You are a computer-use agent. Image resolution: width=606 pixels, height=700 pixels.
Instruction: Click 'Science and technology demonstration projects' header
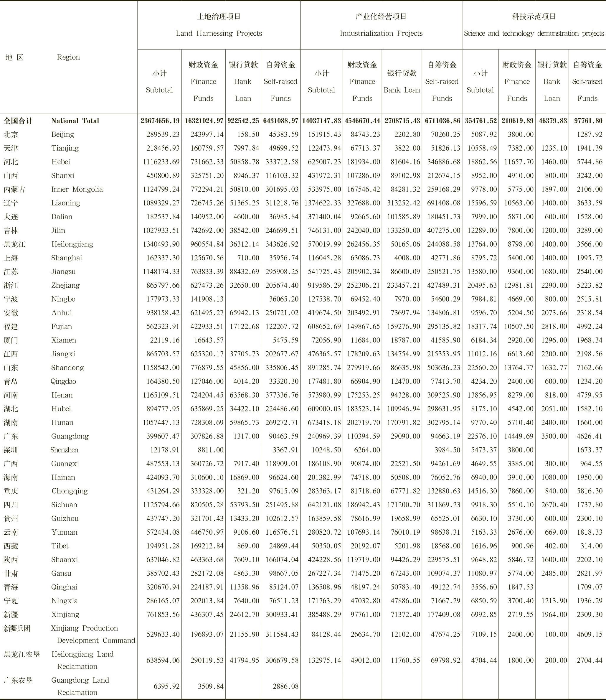pyautogui.click(x=534, y=34)
